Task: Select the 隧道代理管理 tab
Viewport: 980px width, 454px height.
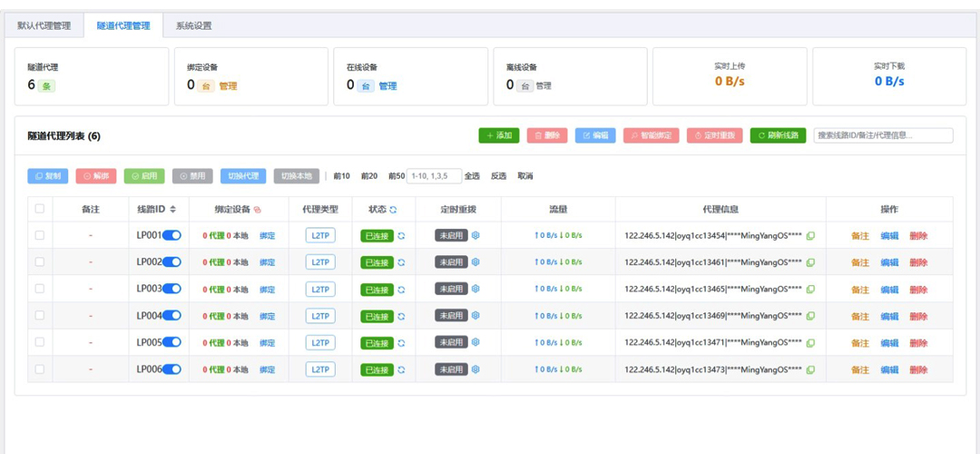Action: 123,26
